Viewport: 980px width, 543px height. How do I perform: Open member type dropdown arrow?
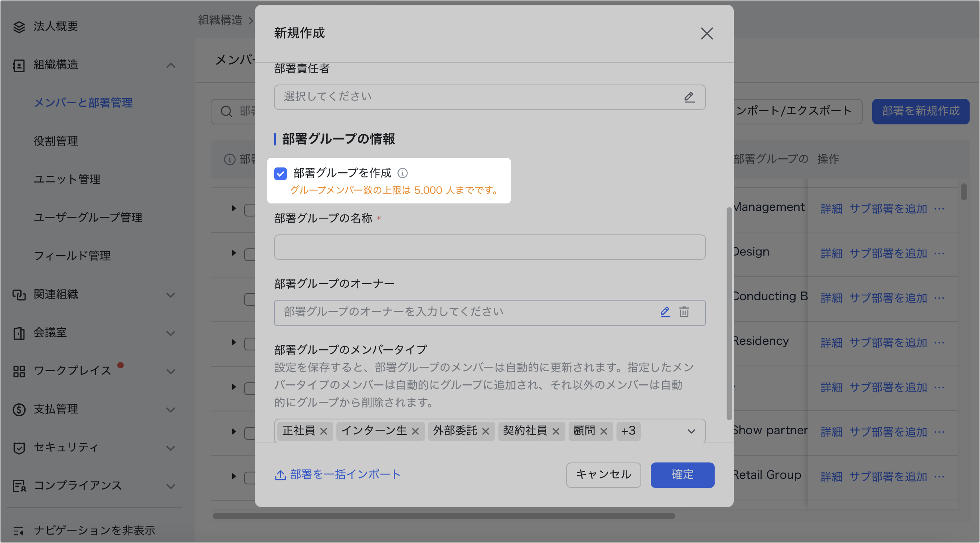(x=691, y=431)
